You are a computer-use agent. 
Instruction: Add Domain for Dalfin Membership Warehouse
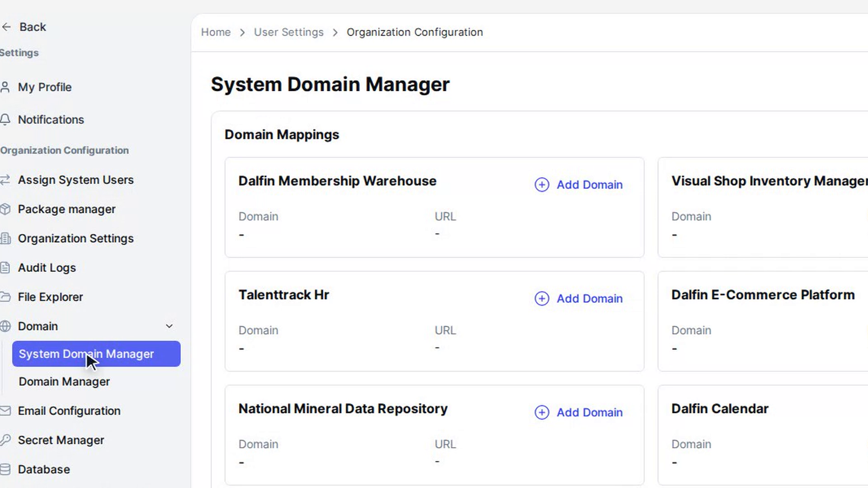point(579,185)
